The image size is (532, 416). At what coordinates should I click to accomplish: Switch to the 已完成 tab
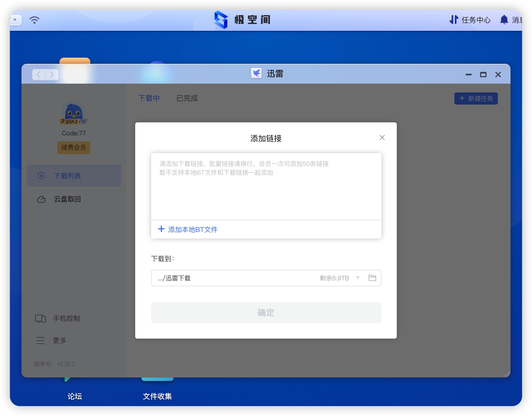[187, 98]
